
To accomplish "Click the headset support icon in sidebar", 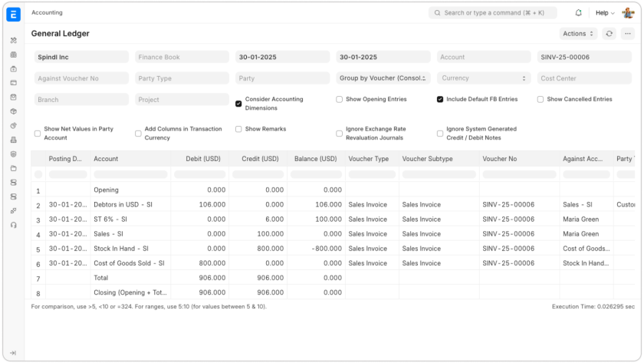I will click(13, 224).
